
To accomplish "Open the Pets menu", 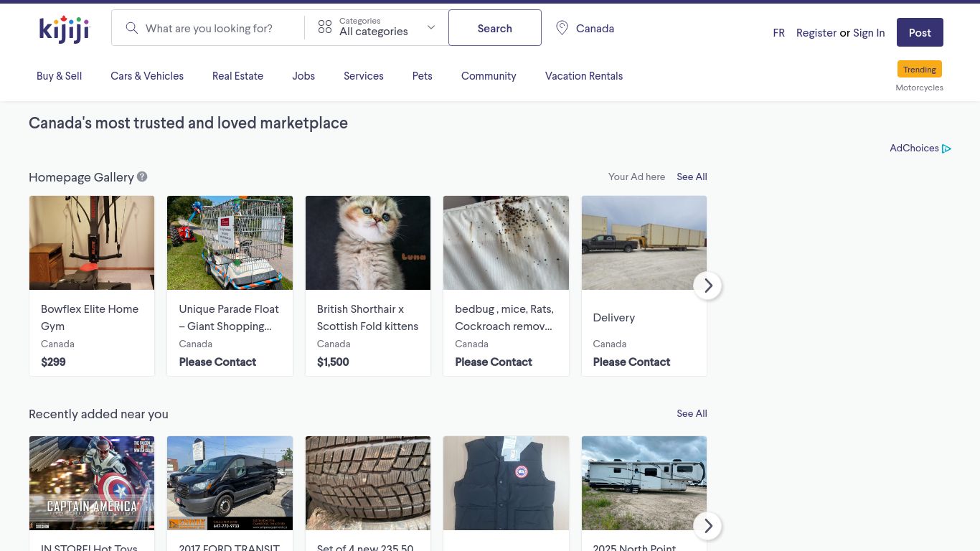I will (423, 76).
